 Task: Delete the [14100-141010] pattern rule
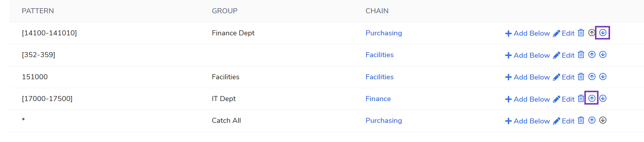(x=581, y=33)
